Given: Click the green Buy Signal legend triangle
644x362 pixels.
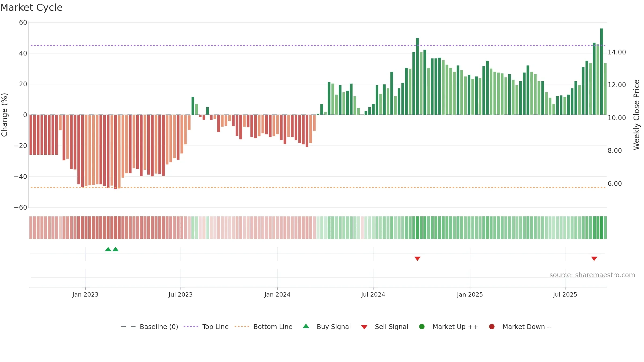Looking at the screenshot, I should pos(306,326).
